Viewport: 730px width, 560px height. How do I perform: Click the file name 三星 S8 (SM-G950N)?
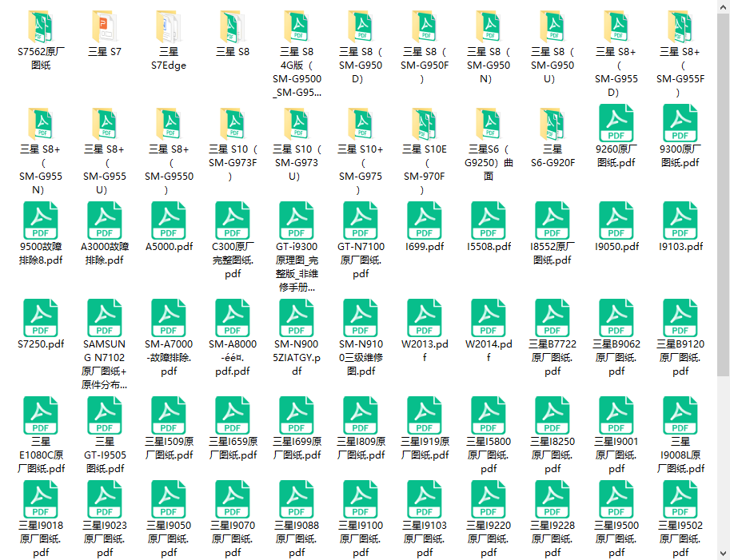489,66
